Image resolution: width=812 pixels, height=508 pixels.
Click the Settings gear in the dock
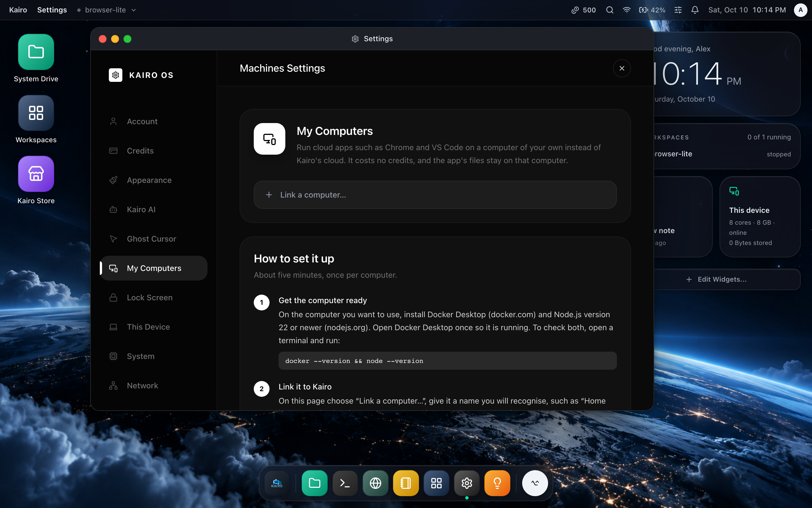(467, 483)
